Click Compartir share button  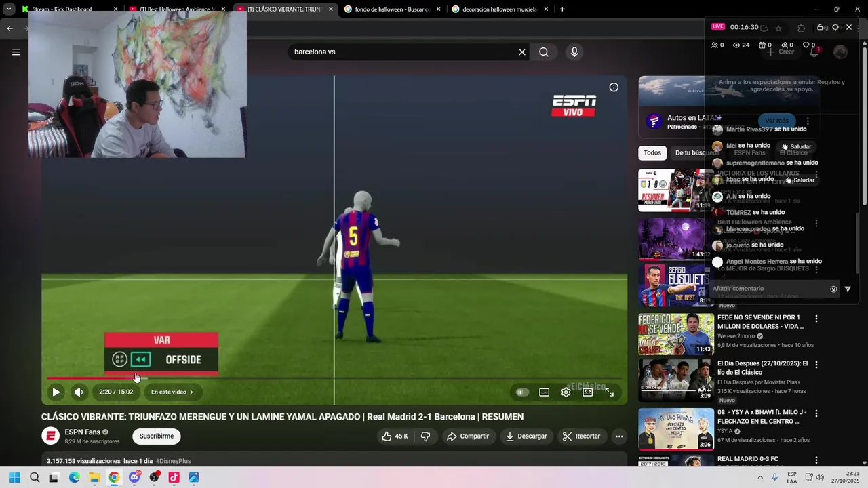468,436
